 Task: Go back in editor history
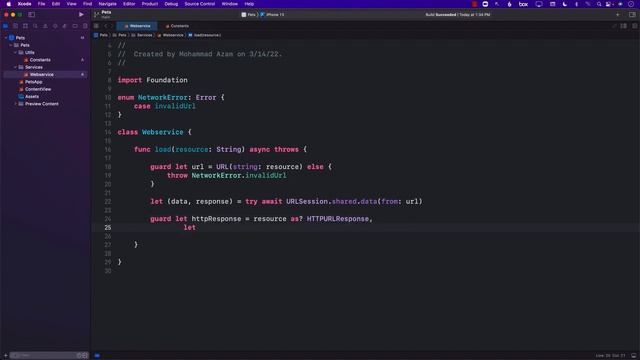105,26
